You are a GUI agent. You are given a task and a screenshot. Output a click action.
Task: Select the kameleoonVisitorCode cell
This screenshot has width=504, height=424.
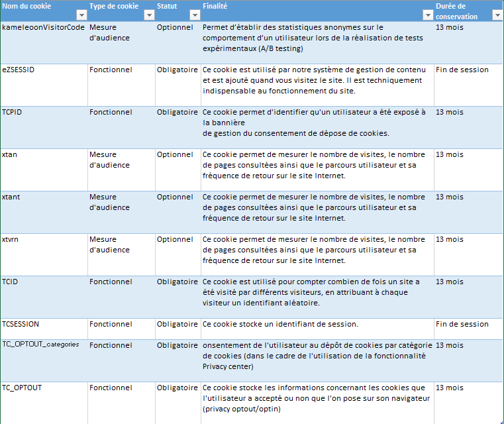pos(44,42)
